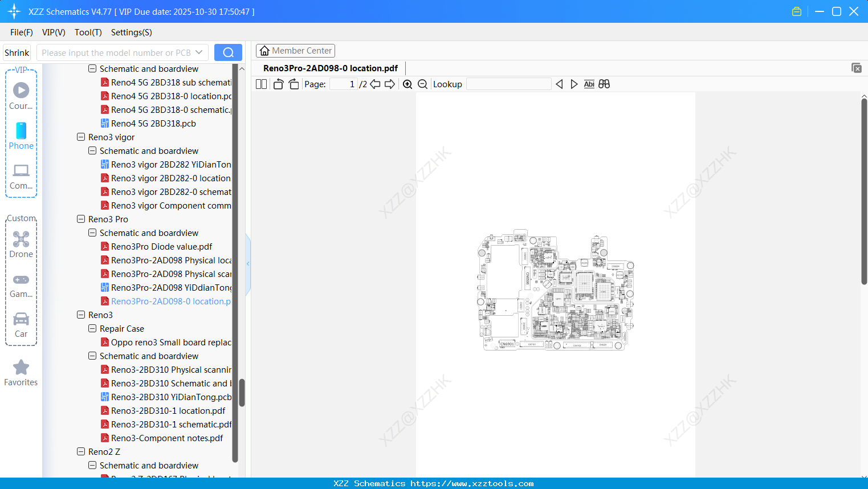This screenshot has width=868, height=489.
Task: Collapse Schematic and boardview under Reno3 vigor
Action: point(92,150)
